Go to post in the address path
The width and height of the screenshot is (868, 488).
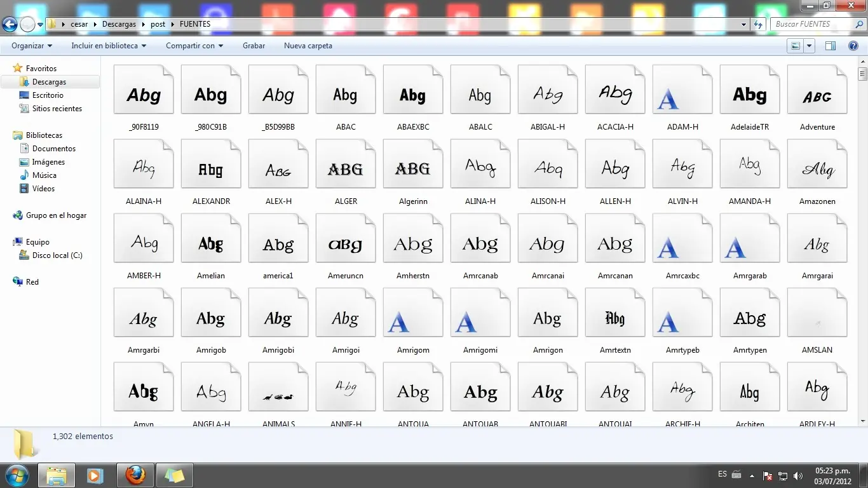(x=158, y=24)
